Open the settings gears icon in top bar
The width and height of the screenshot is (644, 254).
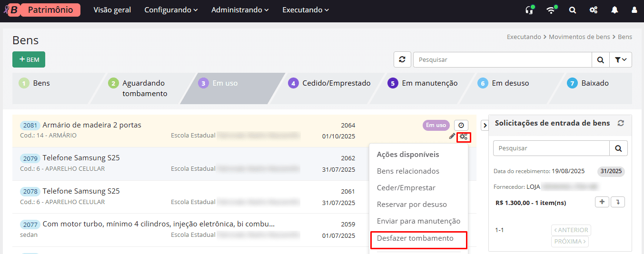click(x=594, y=10)
